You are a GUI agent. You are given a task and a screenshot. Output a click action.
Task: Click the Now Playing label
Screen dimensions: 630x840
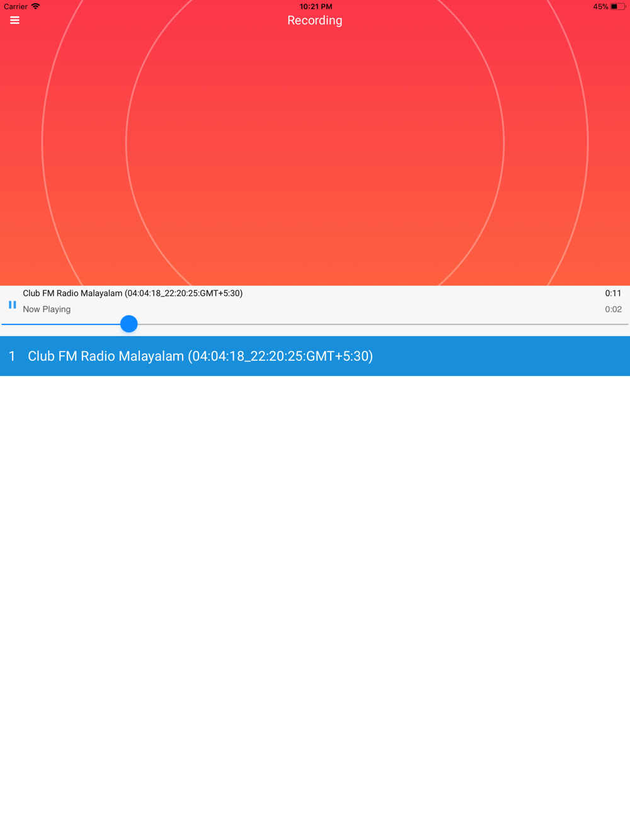point(47,309)
